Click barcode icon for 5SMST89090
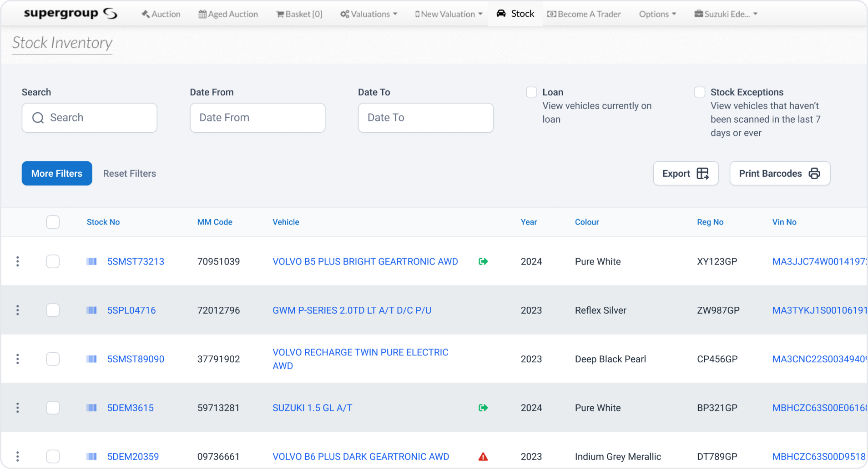This screenshot has width=868, height=469. 92,359
